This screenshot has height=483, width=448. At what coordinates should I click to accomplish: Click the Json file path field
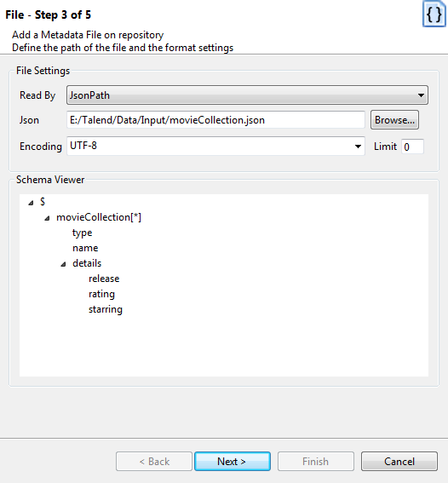pos(215,120)
